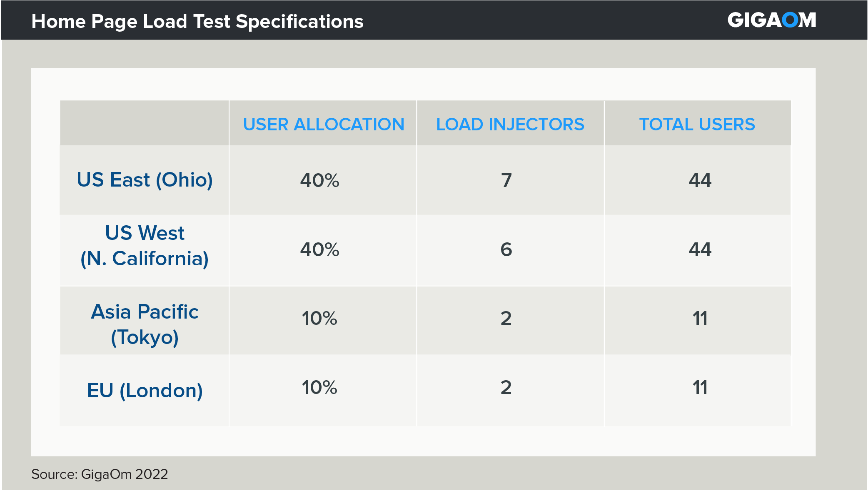Select the TOTAL USERS column header
868x491 pixels.
click(697, 124)
